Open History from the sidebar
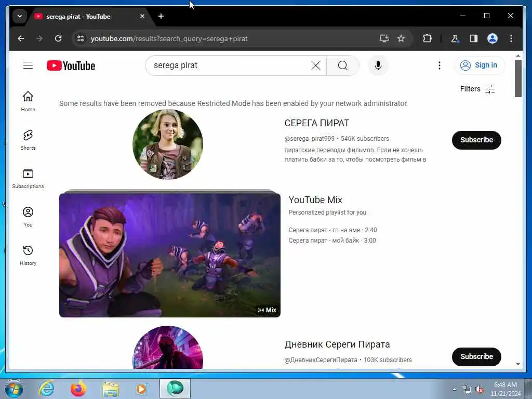This screenshot has height=399, width=532. (x=28, y=255)
